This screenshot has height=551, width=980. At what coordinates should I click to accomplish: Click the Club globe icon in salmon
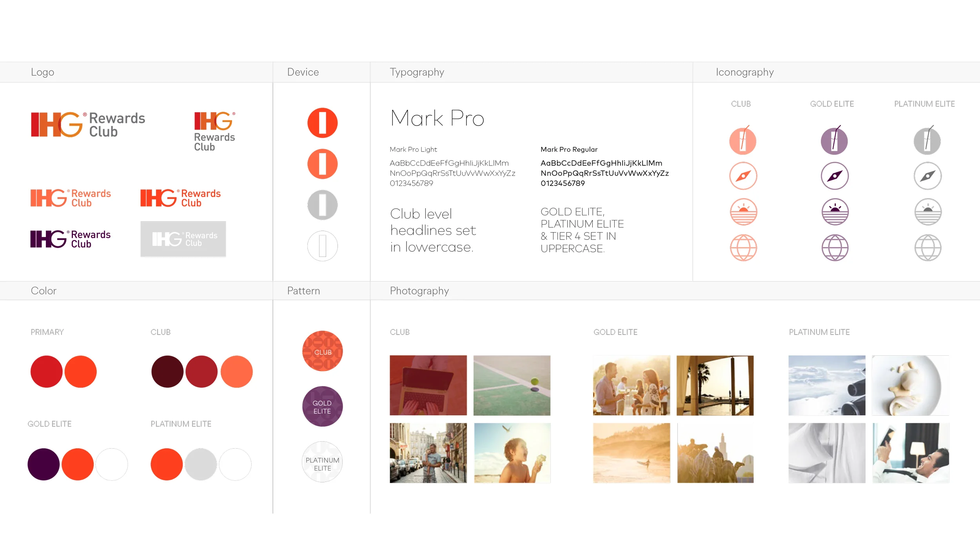point(743,247)
